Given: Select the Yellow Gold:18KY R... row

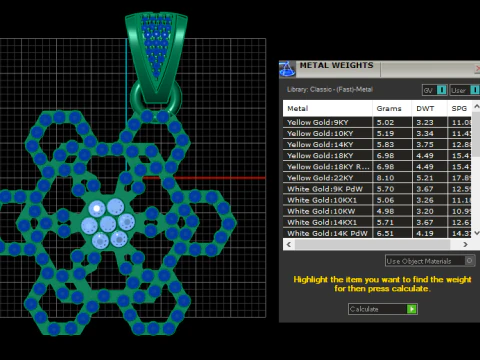Looking at the screenshot, I should click(x=377, y=167).
